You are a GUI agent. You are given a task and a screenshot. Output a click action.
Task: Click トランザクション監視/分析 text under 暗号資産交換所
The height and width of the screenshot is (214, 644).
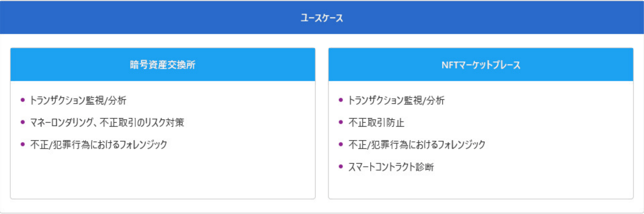78,100
